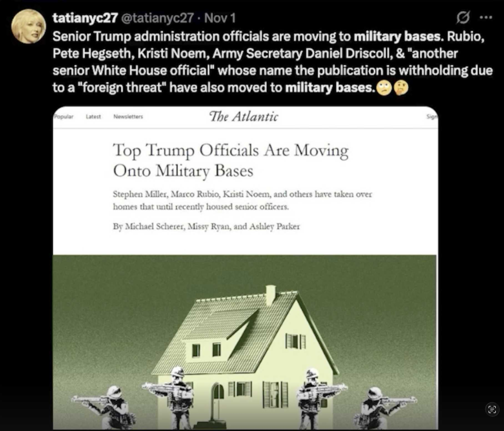Image resolution: width=504 pixels, height=431 pixels.
Task: Click The Atlantic logo
Action: (x=243, y=116)
